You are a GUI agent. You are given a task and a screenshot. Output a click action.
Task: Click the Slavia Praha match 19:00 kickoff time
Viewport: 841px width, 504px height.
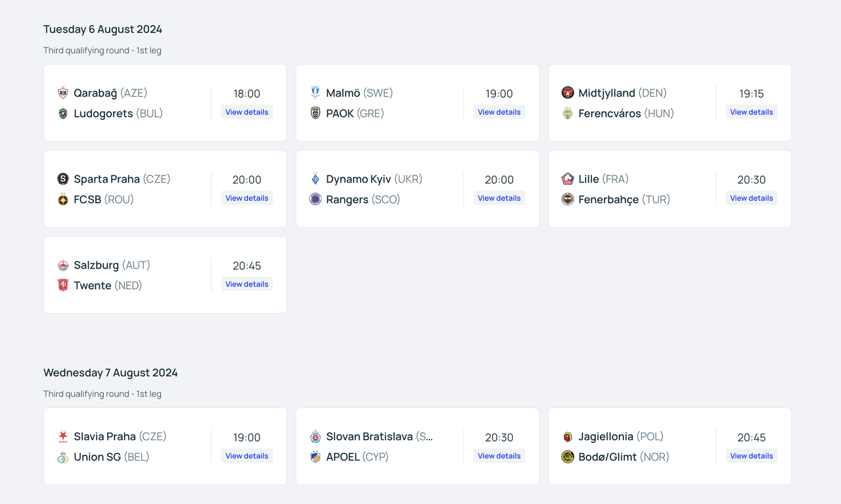tap(247, 437)
